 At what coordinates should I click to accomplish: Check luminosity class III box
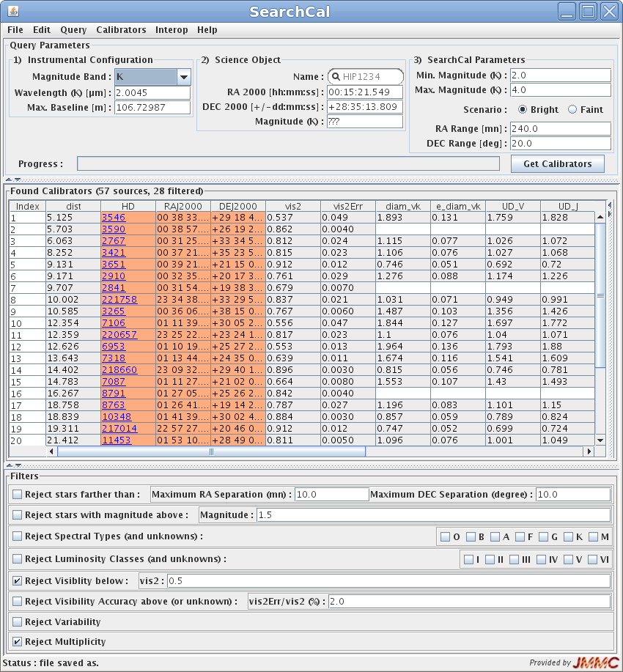[514, 560]
